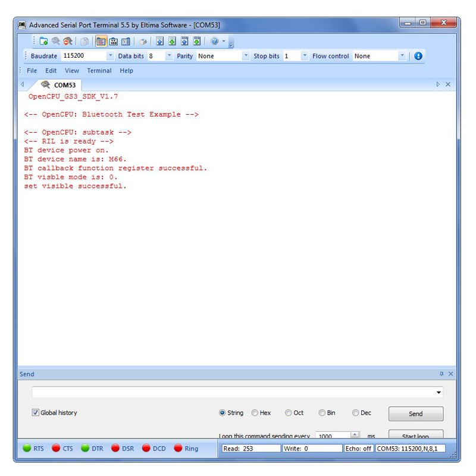Maximize the Advanced Serial Port Terminal window
This screenshot has height=476, width=476.
[422, 23]
